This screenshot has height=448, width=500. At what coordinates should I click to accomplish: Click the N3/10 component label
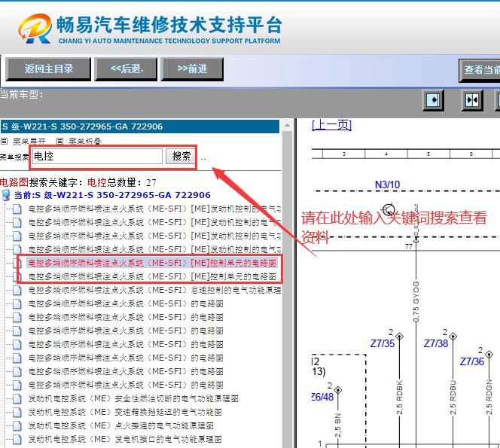pos(387,184)
